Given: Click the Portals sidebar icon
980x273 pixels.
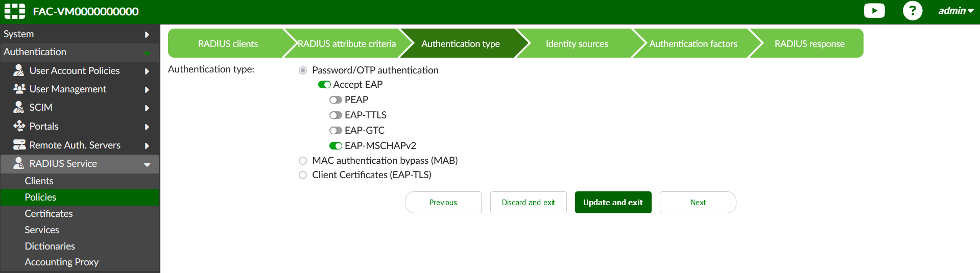Looking at the screenshot, I should [19, 126].
